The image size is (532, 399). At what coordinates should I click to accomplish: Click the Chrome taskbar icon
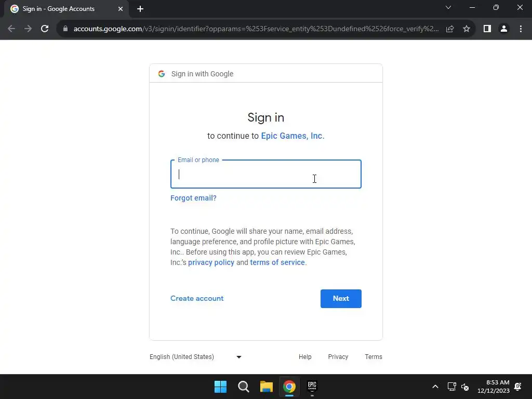(289, 387)
